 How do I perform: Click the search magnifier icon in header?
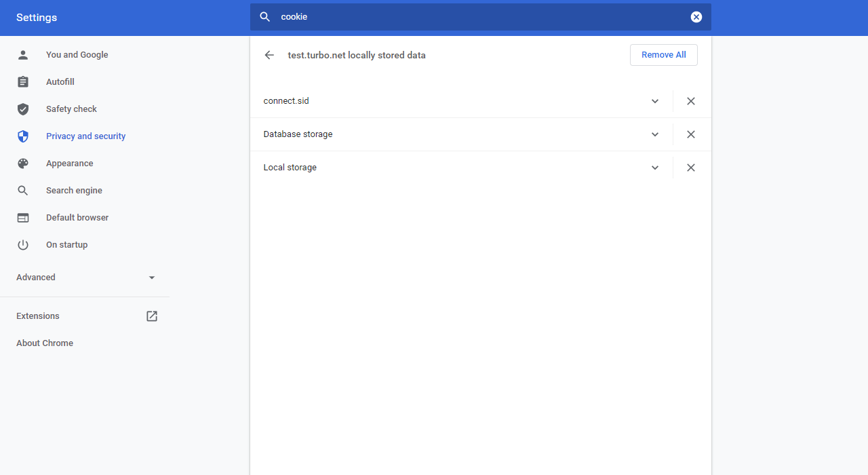[265, 17]
